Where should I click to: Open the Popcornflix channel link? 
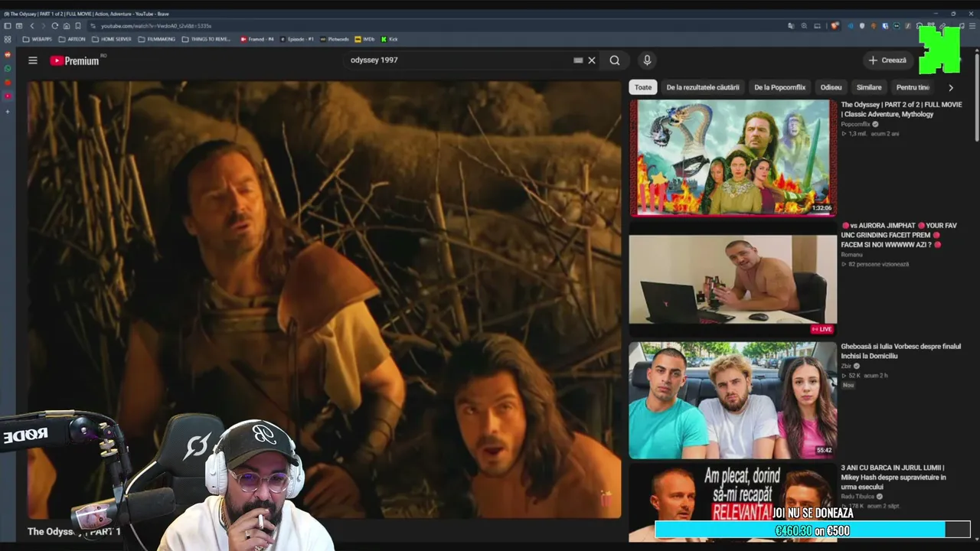click(855, 124)
